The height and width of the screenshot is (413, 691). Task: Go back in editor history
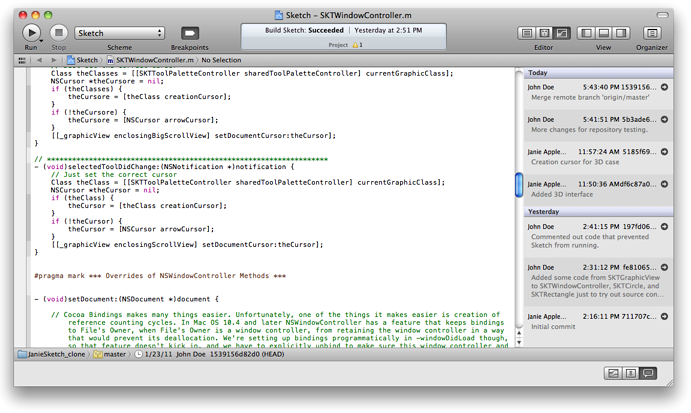(x=40, y=60)
